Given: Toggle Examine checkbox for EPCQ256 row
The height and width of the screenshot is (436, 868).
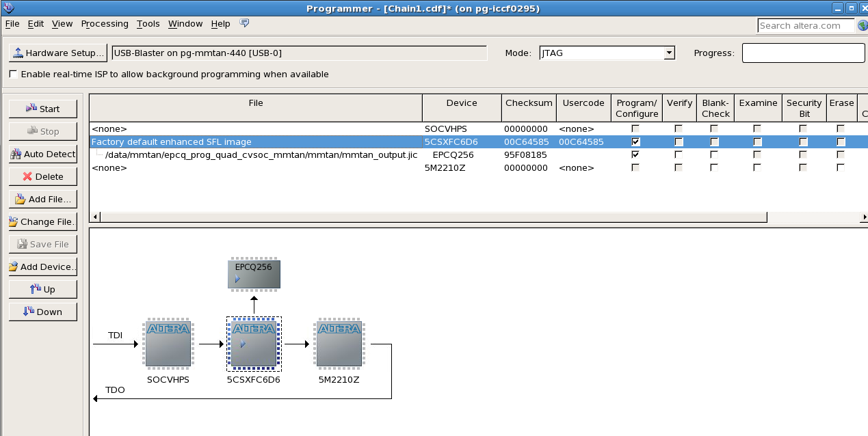Looking at the screenshot, I should pos(757,154).
